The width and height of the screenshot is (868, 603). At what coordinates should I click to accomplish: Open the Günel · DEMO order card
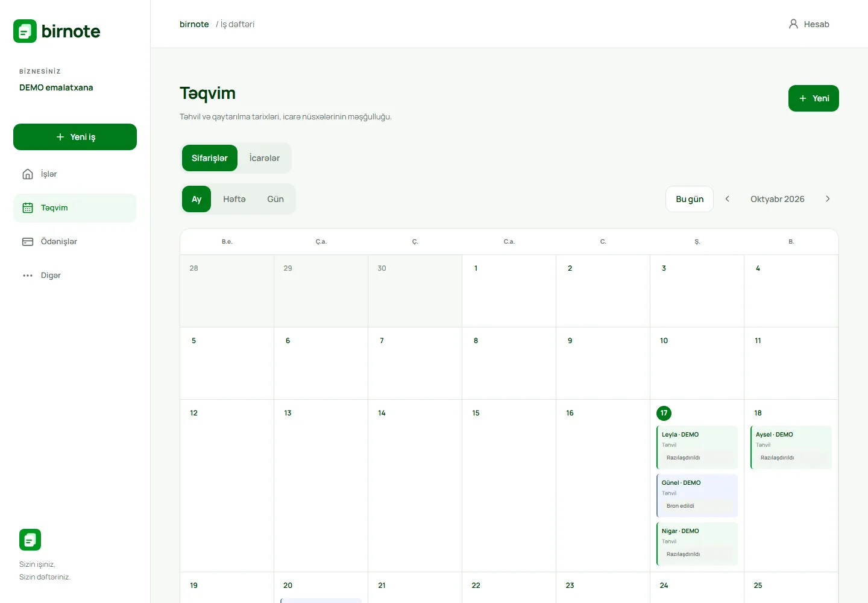coord(697,496)
